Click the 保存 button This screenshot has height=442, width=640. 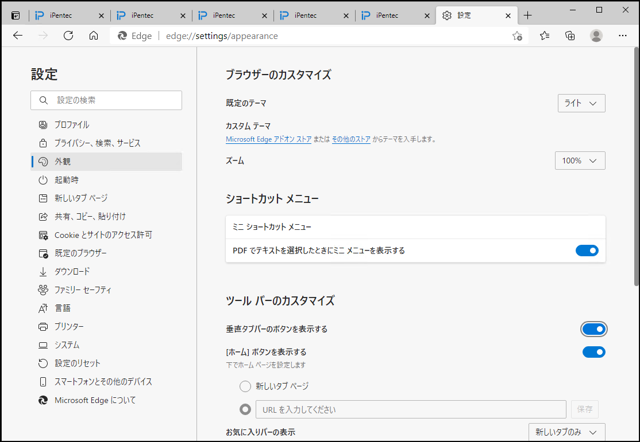584,409
